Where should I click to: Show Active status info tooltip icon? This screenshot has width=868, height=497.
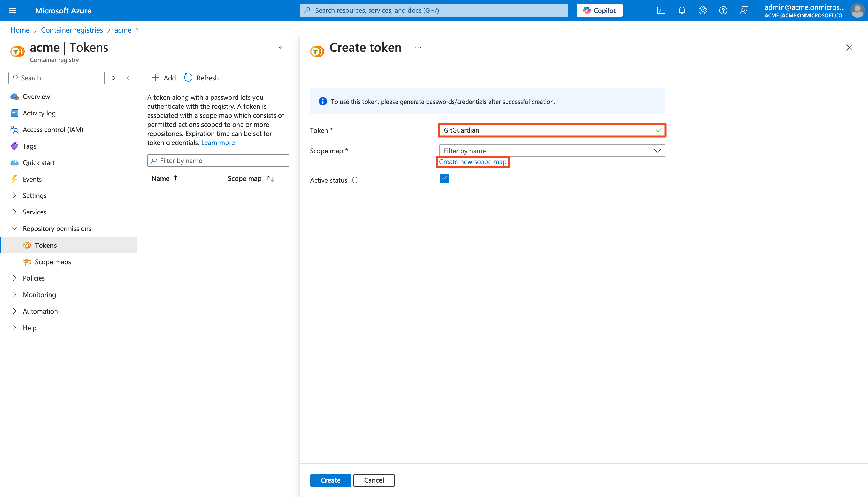point(355,180)
